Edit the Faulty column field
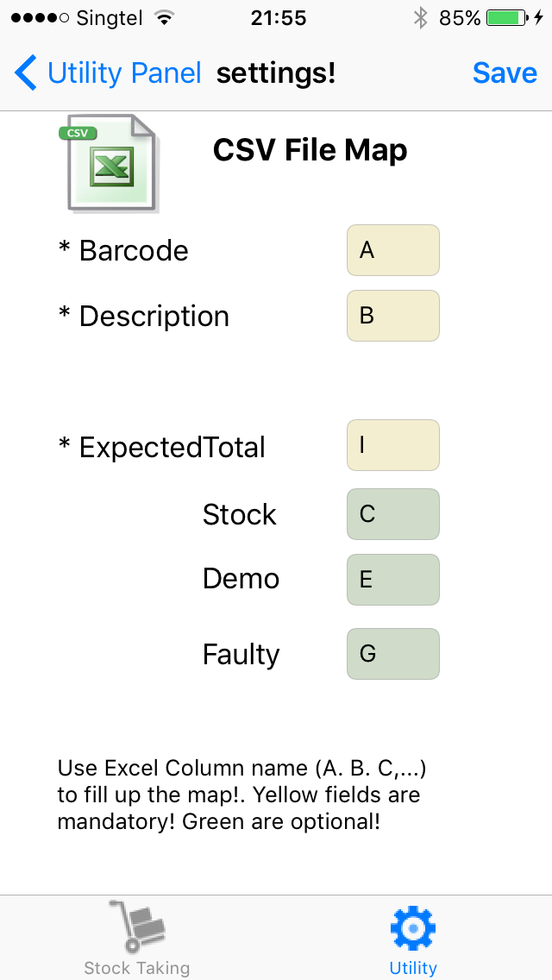This screenshot has width=552, height=980. click(x=393, y=654)
